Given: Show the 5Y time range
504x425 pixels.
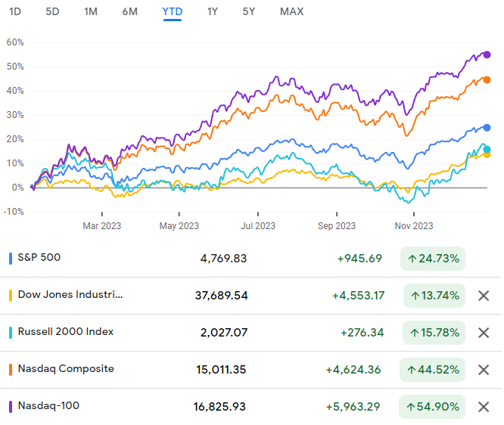Looking at the screenshot, I should tap(249, 11).
